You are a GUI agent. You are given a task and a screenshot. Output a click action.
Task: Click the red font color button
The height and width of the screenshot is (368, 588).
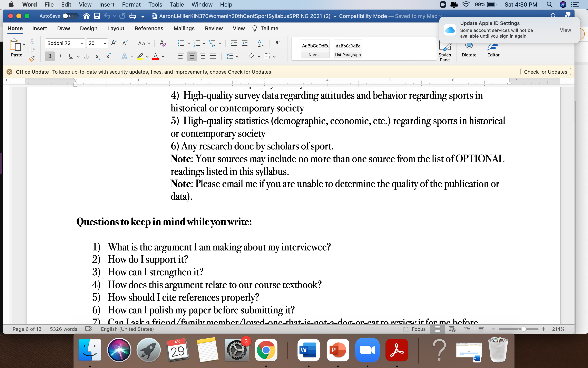tap(156, 56)
